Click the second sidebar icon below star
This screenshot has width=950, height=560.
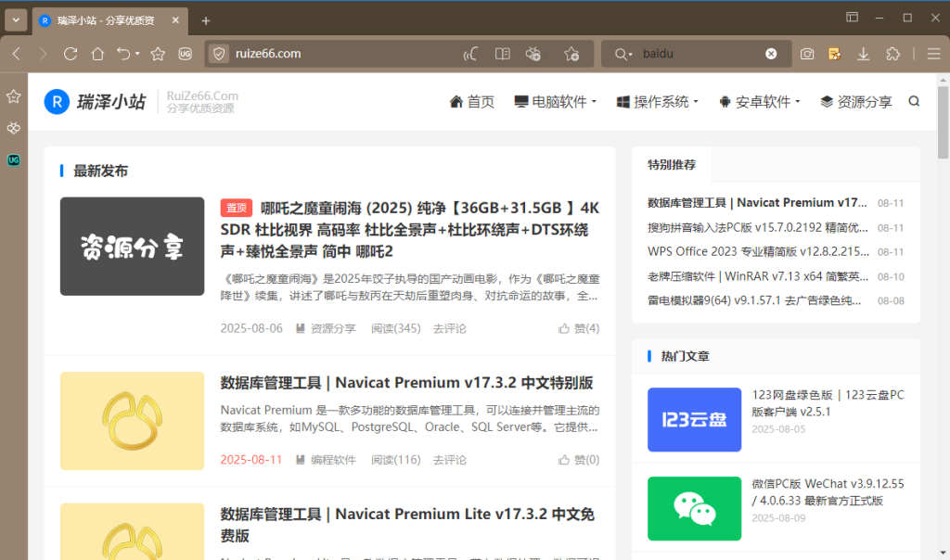click(x=13, y=128)
